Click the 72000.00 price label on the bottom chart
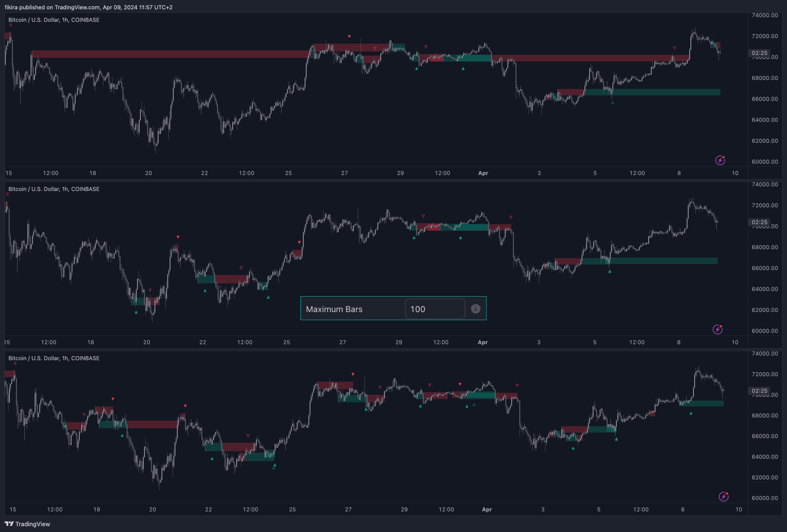Image resolution: width=787 pixels, height=532 pixels. pos(765,374)
